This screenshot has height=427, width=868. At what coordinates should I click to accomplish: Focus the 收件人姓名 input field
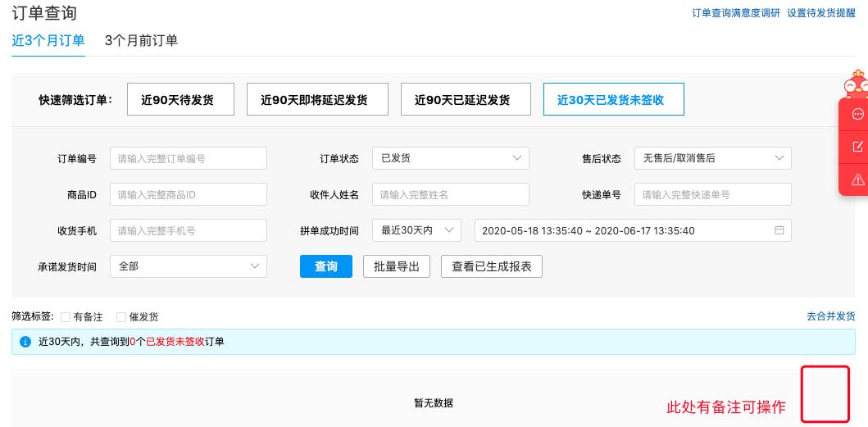click(451, 194)
